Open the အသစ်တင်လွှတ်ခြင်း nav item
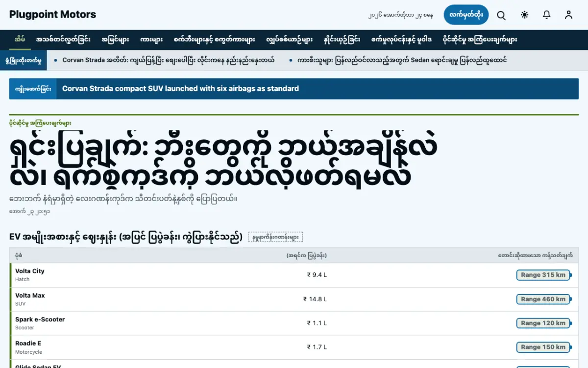 tap(63, 39)
